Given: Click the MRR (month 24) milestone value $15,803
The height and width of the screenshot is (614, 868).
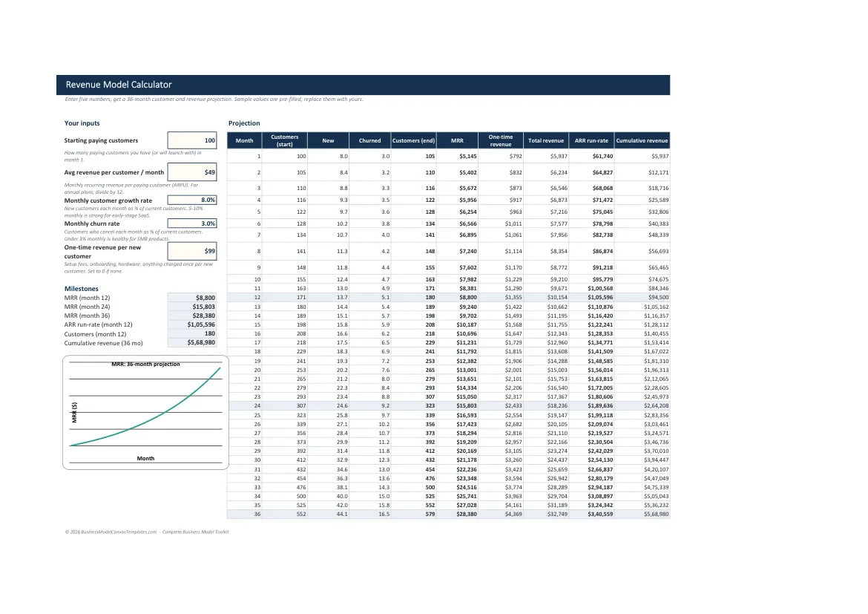Looking at the screenshot, I should pos(192,307).
